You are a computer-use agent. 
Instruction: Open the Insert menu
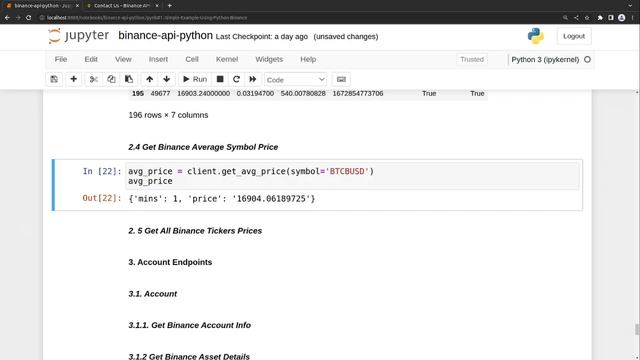(x=158, y=59)
